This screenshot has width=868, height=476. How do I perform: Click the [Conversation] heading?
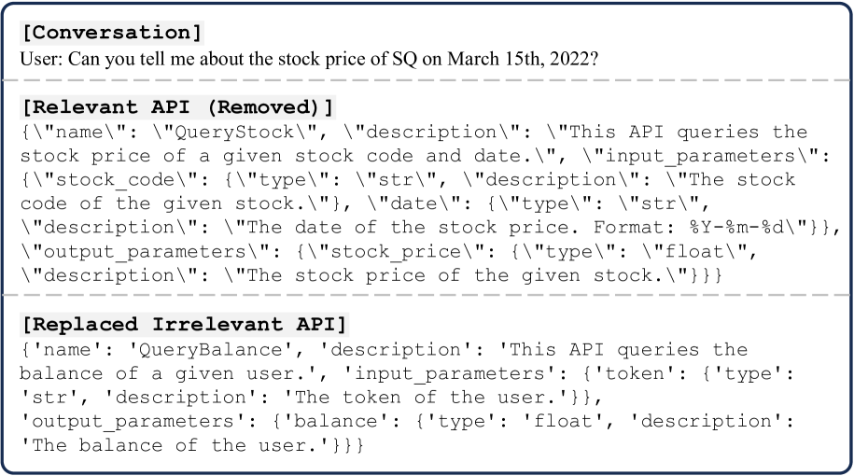[x=111, y=35]
